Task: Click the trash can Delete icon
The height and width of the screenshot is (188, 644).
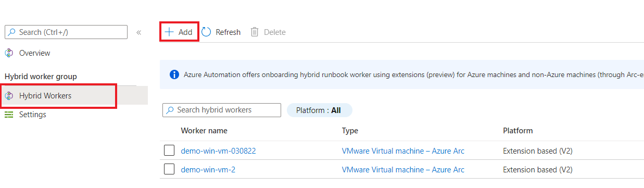Action: pos(255,32)
